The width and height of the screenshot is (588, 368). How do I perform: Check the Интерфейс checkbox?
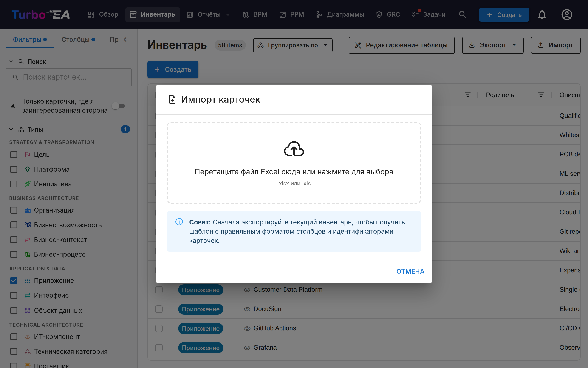(14, 295)
